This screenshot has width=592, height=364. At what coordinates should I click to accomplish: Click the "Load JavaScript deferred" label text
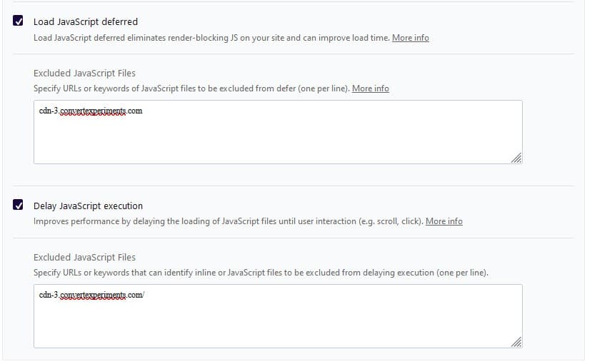tap(86, 22)
